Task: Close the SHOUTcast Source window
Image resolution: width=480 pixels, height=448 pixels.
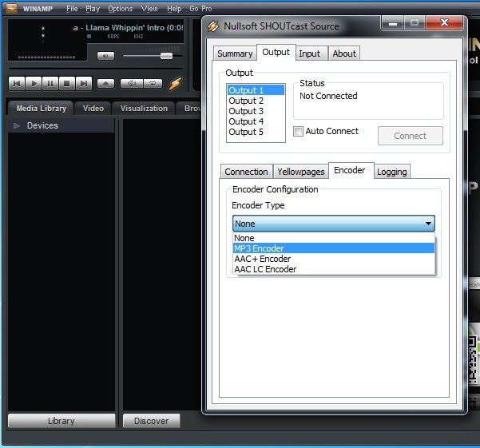Action: pyautogui.click(x=444, y=23)
